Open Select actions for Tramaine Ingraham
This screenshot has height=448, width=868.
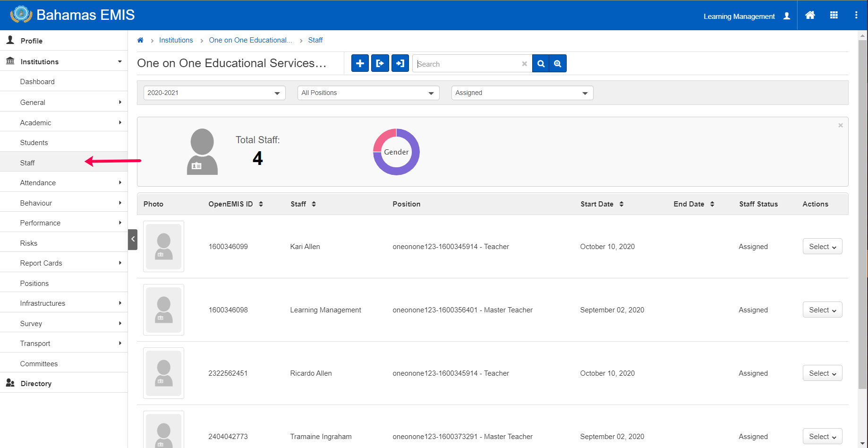[x=822, y=437]
